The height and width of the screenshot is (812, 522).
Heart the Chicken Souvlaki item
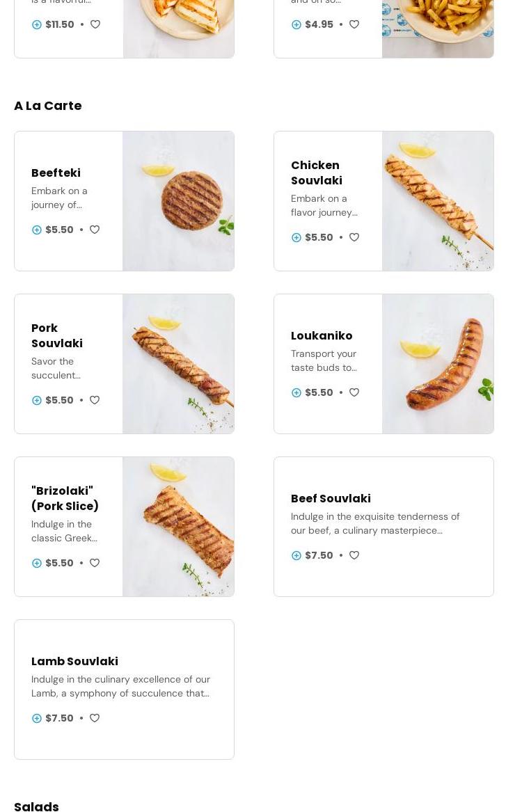(x=354, y=237)
